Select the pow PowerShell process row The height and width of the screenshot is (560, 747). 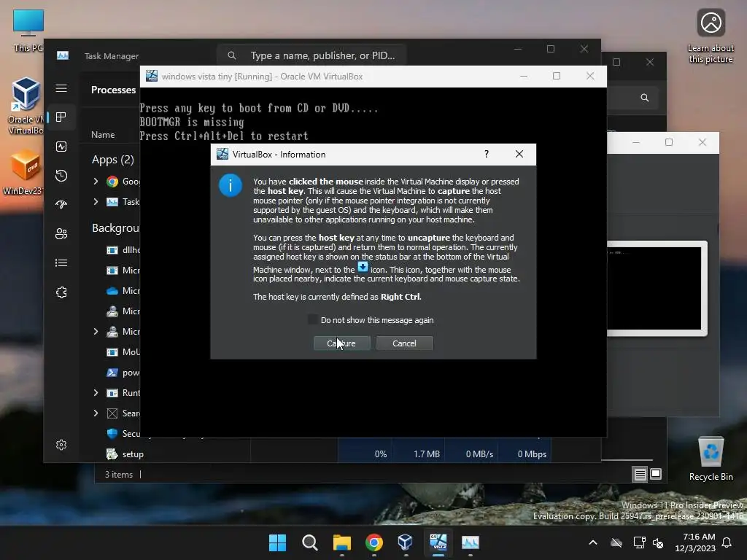tap(123, 373)
